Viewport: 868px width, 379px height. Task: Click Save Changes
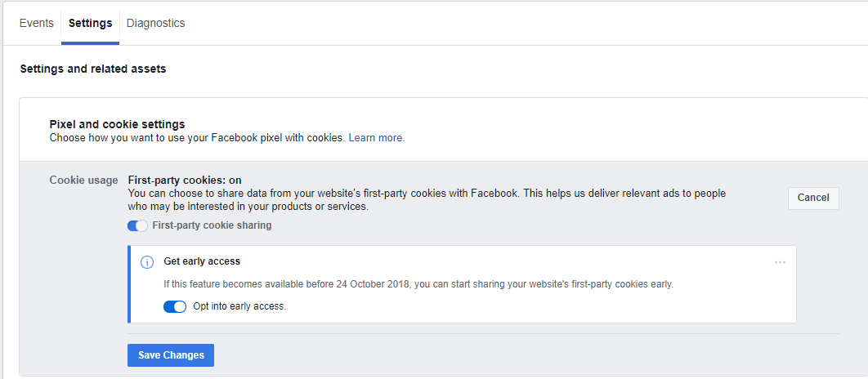[x=171, y=355]
